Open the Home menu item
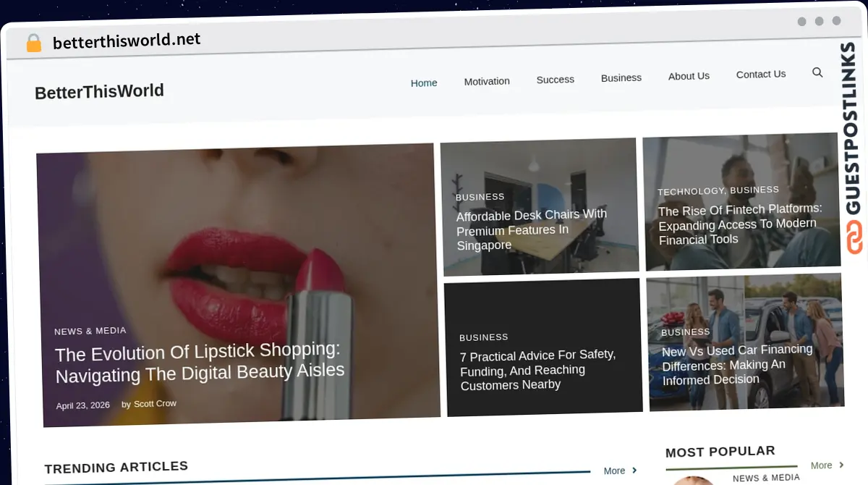The height and width of the screenshot is (485, 868). click(424, 83)
